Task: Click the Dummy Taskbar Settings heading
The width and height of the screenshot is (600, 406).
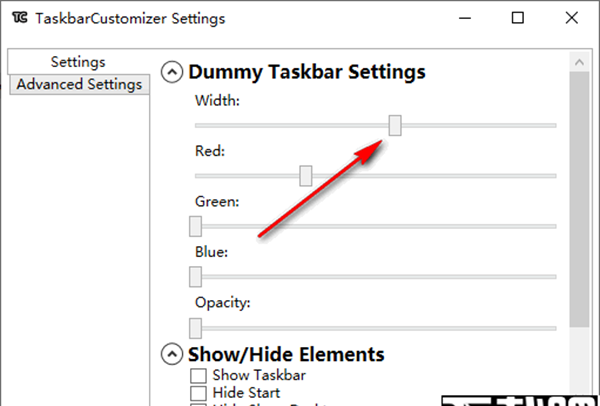Action: (307, 72)
